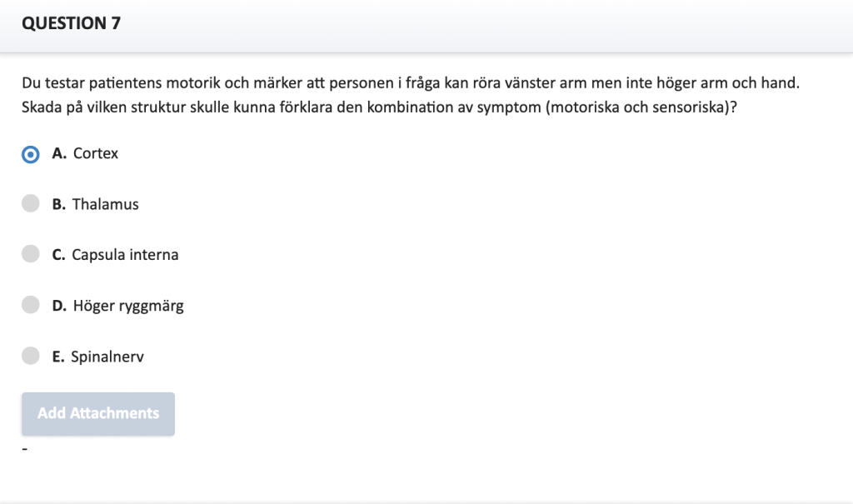
Task: Click the dash below Add Attachments
Action: tap(24, 449)
